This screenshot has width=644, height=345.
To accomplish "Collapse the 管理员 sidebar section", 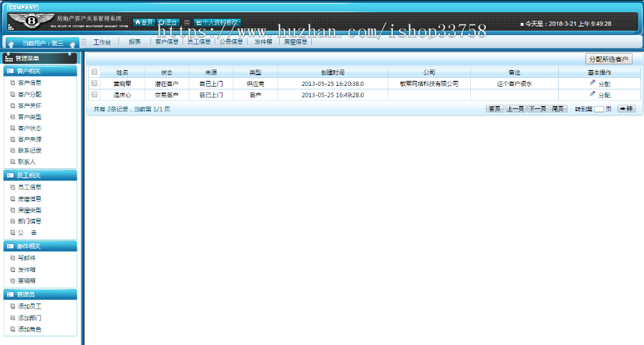I will click(40, 294).
